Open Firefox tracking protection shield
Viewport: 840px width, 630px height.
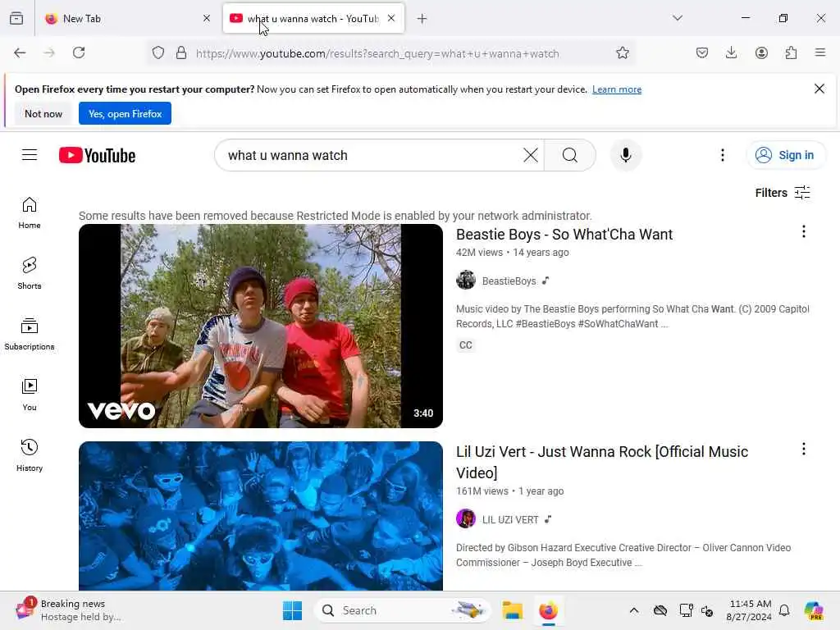pos(158,53)
